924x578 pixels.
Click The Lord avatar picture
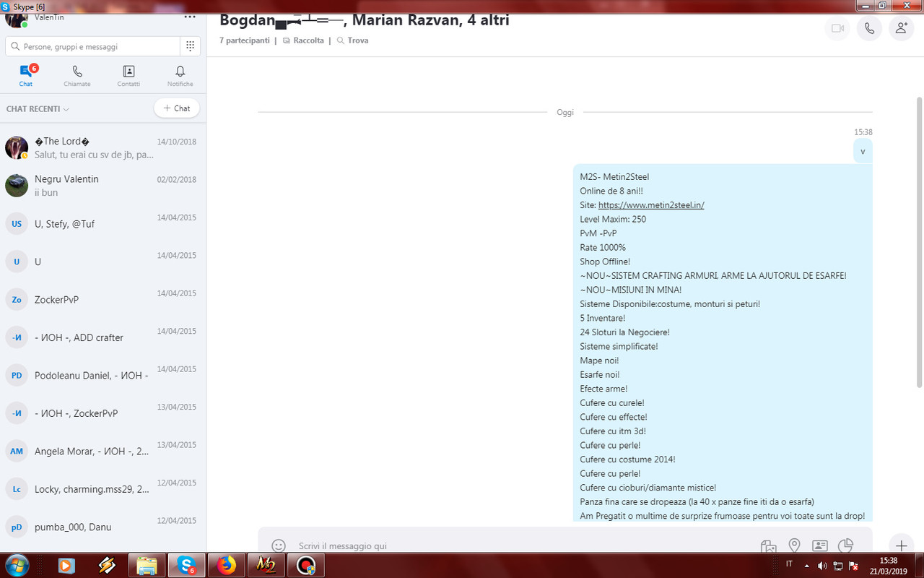17,148
